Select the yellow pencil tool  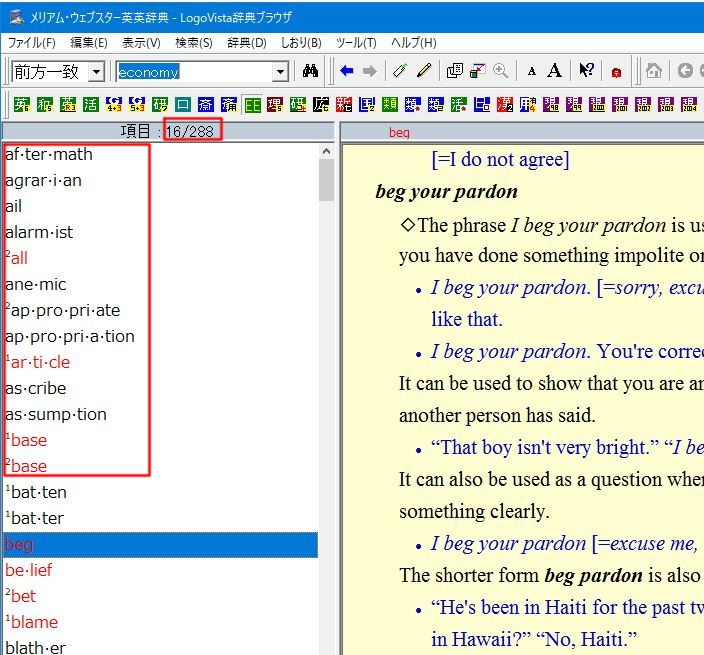pyautogui.click(x=424, y=71)
